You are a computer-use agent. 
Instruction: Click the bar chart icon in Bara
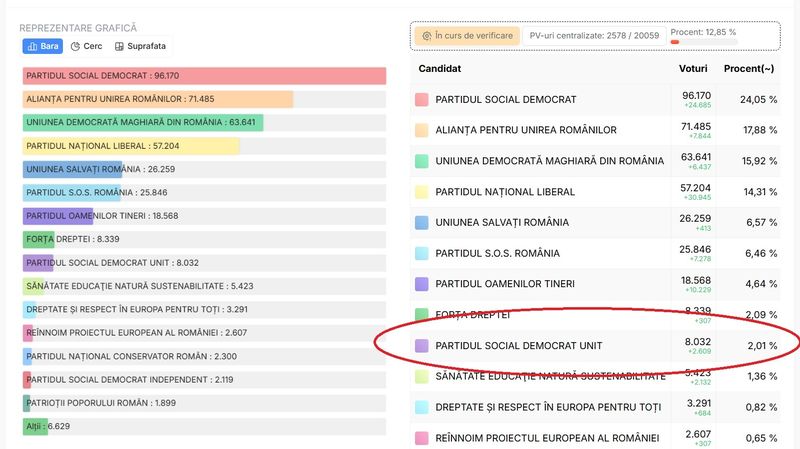[x=33, y=46]
